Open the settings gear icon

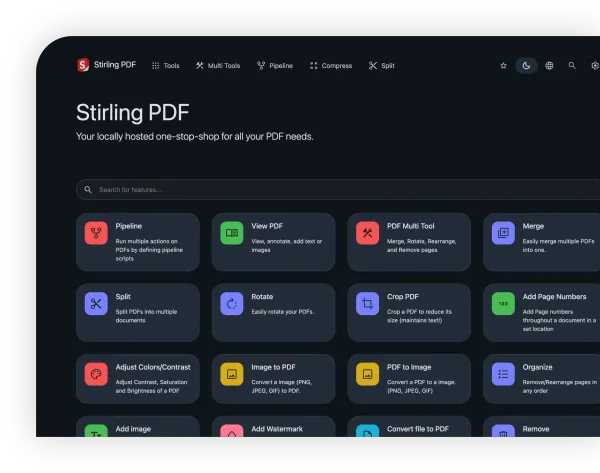(595, 66)
